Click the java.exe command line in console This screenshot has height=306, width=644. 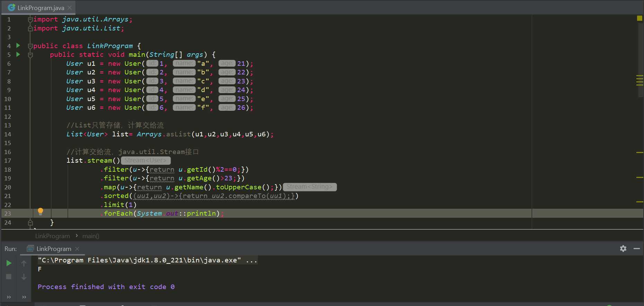click(x=148, y=260)
